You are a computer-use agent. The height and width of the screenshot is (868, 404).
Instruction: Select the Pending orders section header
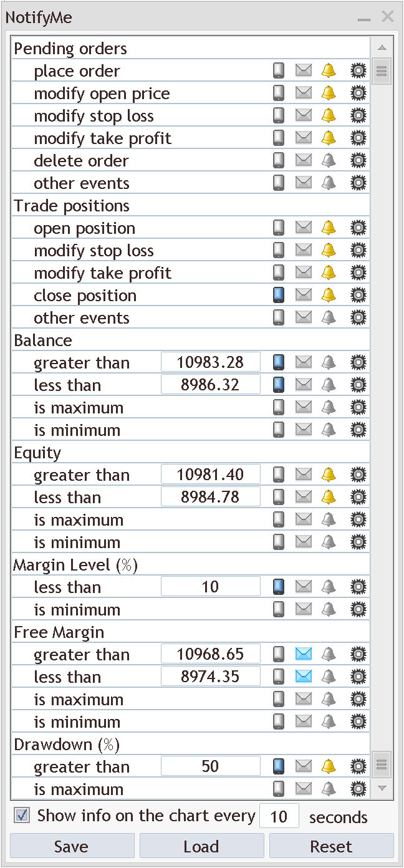point(70,49)
